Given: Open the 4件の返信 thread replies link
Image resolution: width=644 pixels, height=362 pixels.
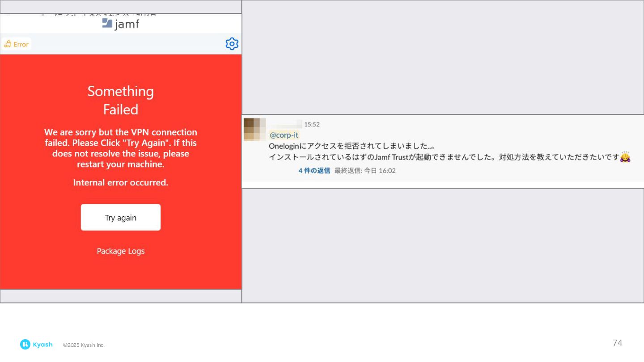Looking at the screenshot, I should pyautogui.click(x=314, y=170).
